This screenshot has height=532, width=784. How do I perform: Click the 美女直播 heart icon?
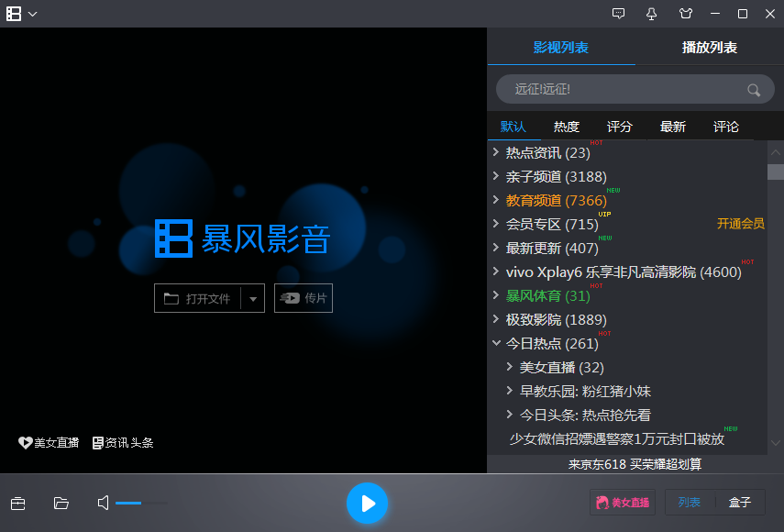tap(25, 442)
